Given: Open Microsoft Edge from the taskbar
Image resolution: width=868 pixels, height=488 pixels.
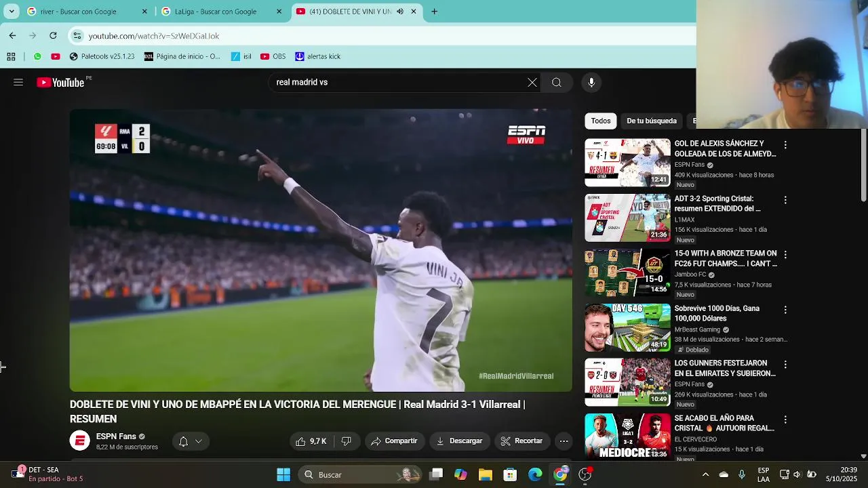Looking at the screenshot, I should (536, 474).
